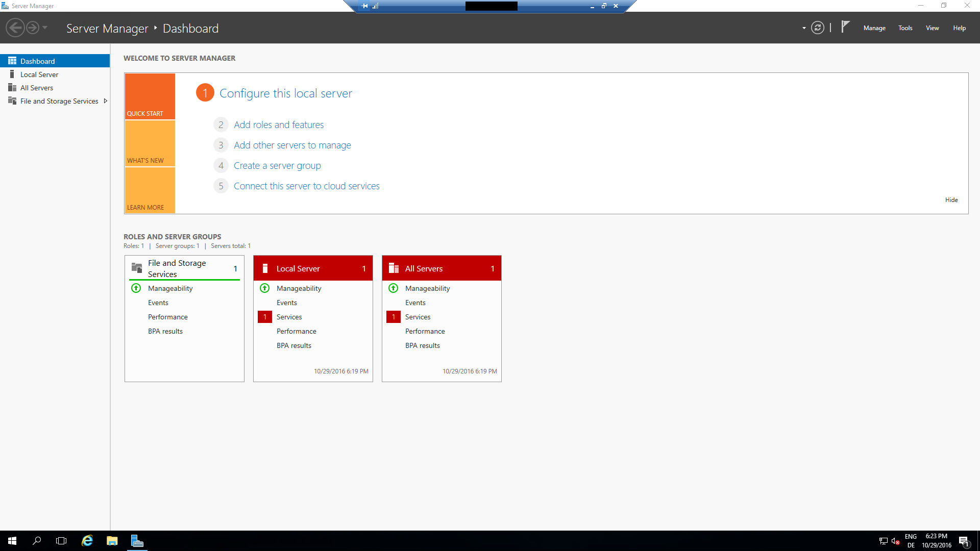Open Performance in File and Storage Services tile
The image size is (980, 551).
click(x=168, y=317)
